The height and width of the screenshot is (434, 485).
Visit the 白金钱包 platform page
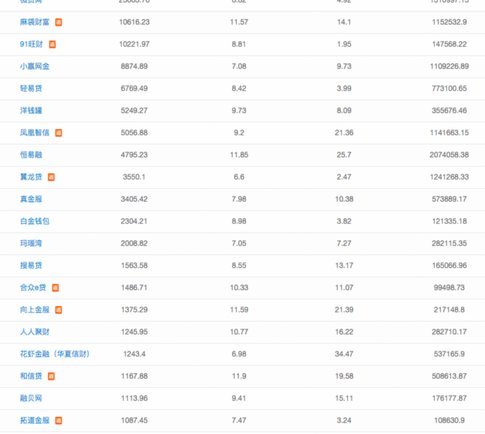[x=35, y=221]
